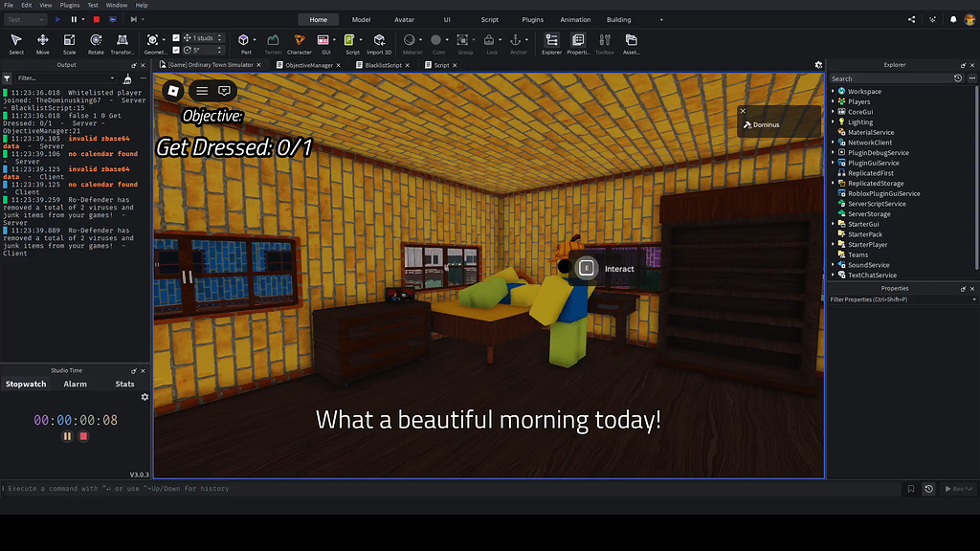Open the BlacklistScript tab
The width and height of the screenshot is (980, 551).
[x=381, y=65]
